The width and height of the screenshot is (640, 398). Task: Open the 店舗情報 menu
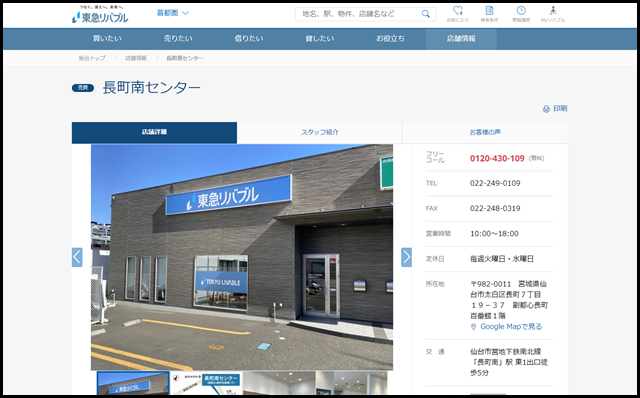tap(461, 39)
